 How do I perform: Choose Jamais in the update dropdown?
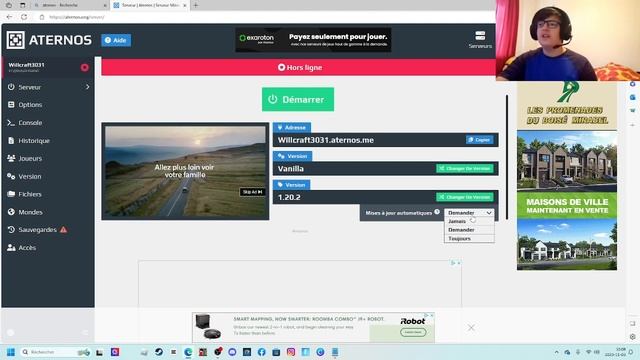pos(469,221)
